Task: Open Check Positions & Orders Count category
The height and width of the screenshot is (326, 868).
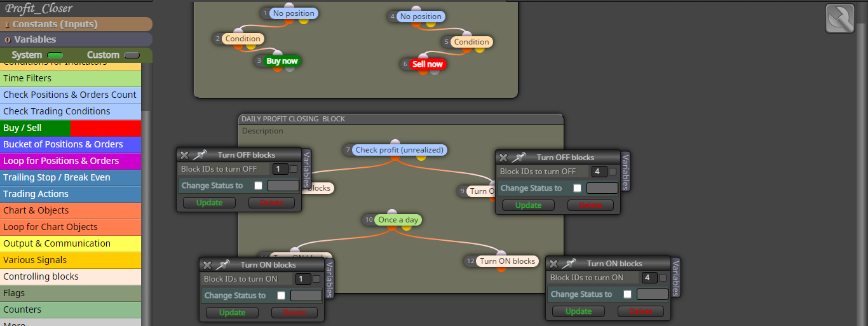Action: click(x=71, y=95)
